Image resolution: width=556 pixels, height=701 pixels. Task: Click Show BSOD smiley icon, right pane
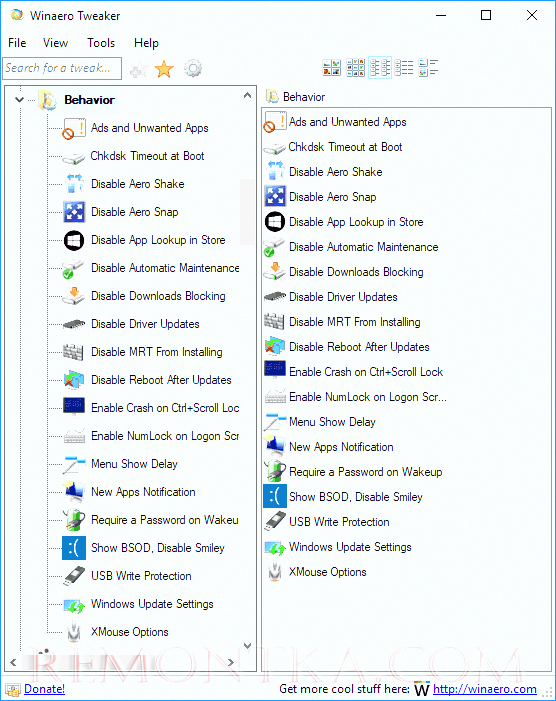click(x=275, y=496)
